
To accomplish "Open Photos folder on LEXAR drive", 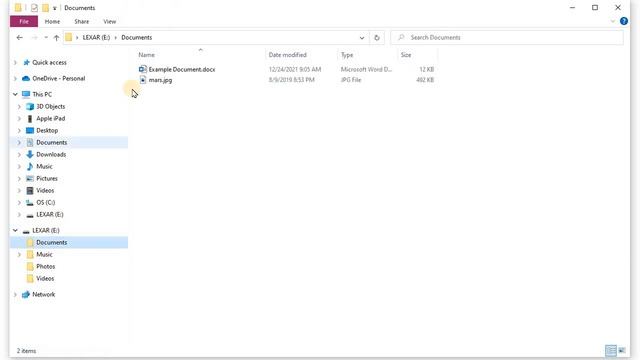I will click(x=45, y=267).
